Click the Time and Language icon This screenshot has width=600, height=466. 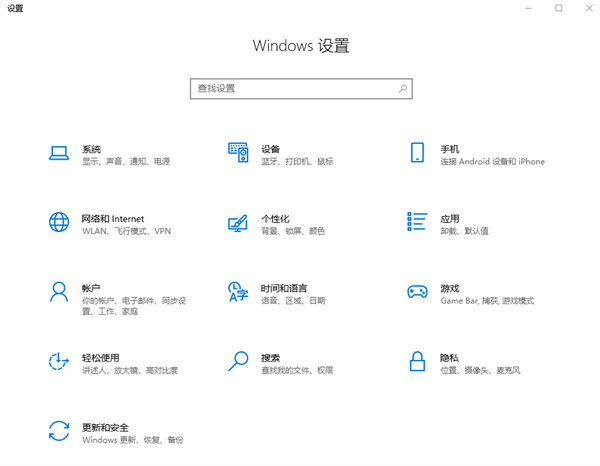coord(238,292)
